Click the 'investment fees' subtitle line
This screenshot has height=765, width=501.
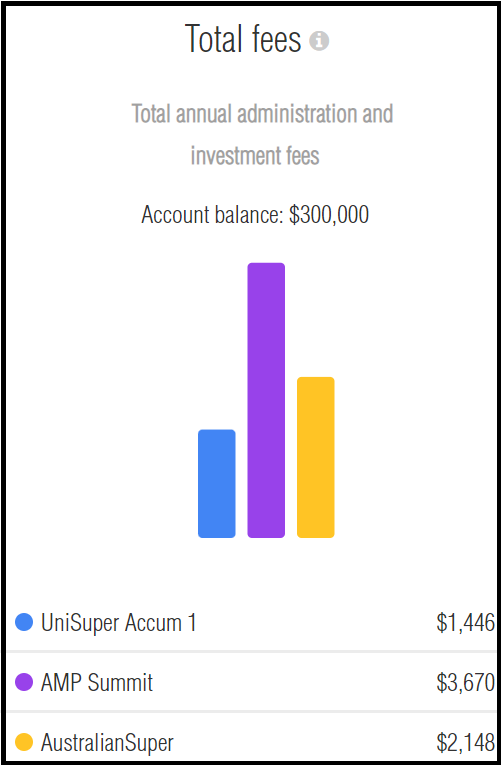point(255,156)
